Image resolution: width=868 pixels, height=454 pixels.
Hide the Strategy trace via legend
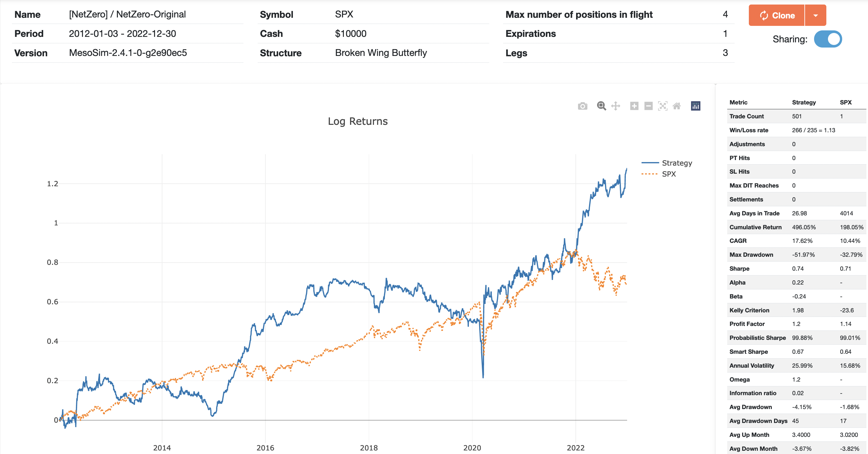[x=677, y=163]
